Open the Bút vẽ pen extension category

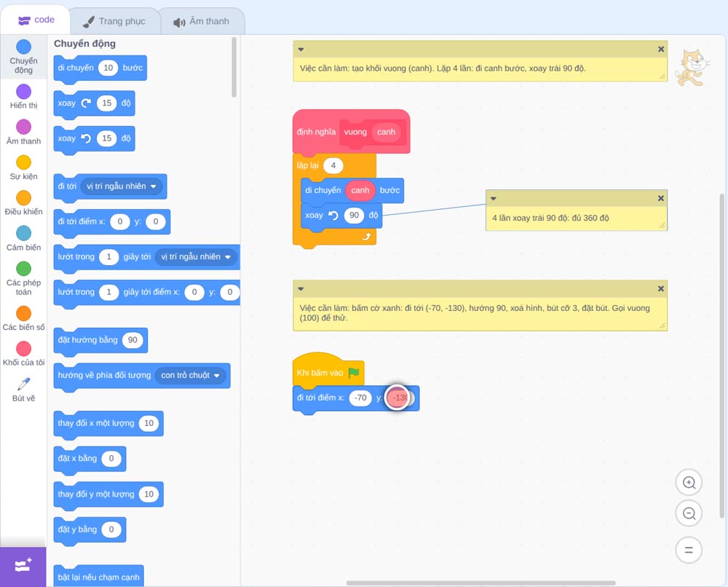coord(24,390)
